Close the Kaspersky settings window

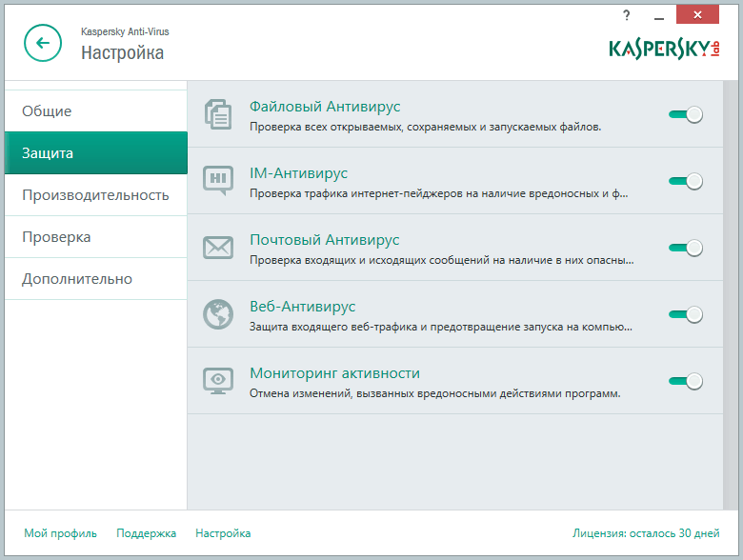[x=697, y=14]
